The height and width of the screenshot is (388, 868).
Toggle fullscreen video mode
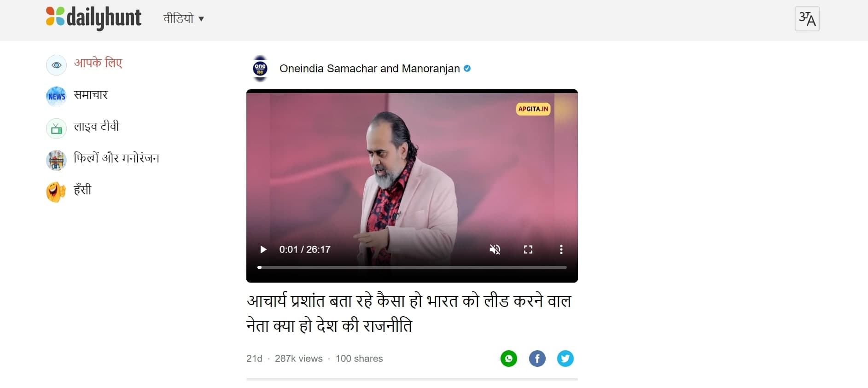click(528, 249)
